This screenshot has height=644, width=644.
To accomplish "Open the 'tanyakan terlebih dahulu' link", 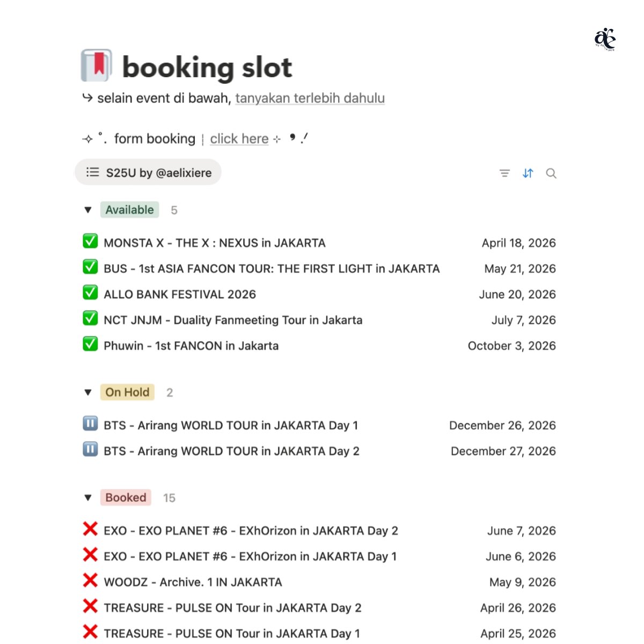I will 310,98.
